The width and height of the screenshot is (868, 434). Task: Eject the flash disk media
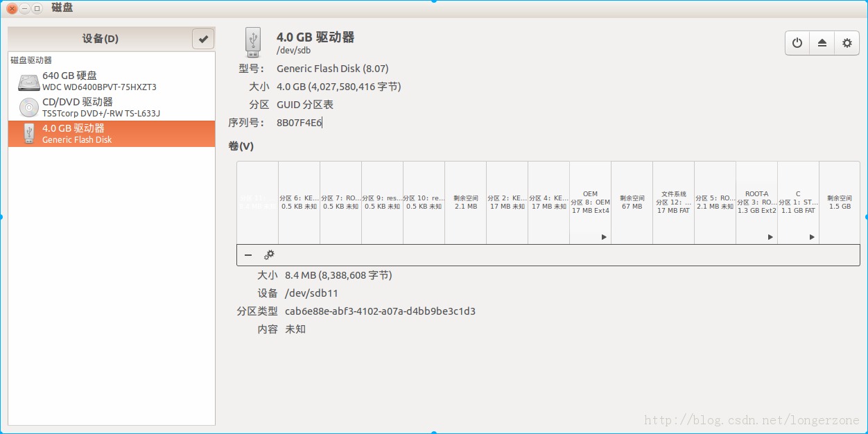822,43
